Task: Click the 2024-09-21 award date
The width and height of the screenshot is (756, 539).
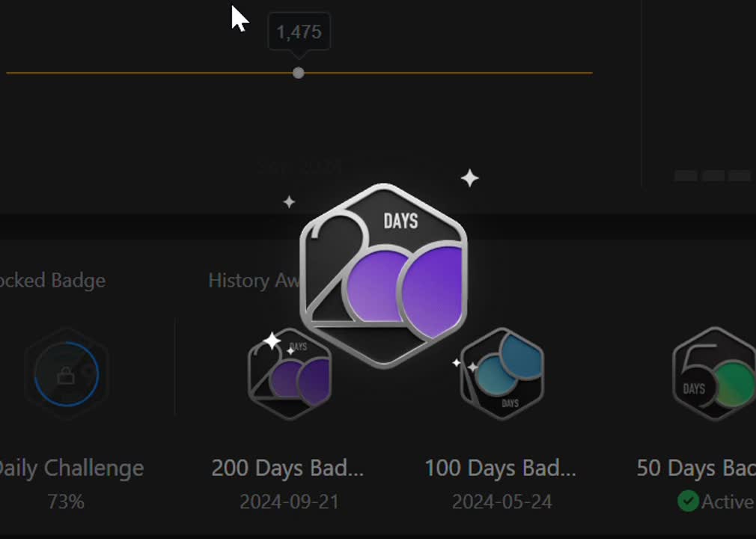Action: (x=289, y=502)
